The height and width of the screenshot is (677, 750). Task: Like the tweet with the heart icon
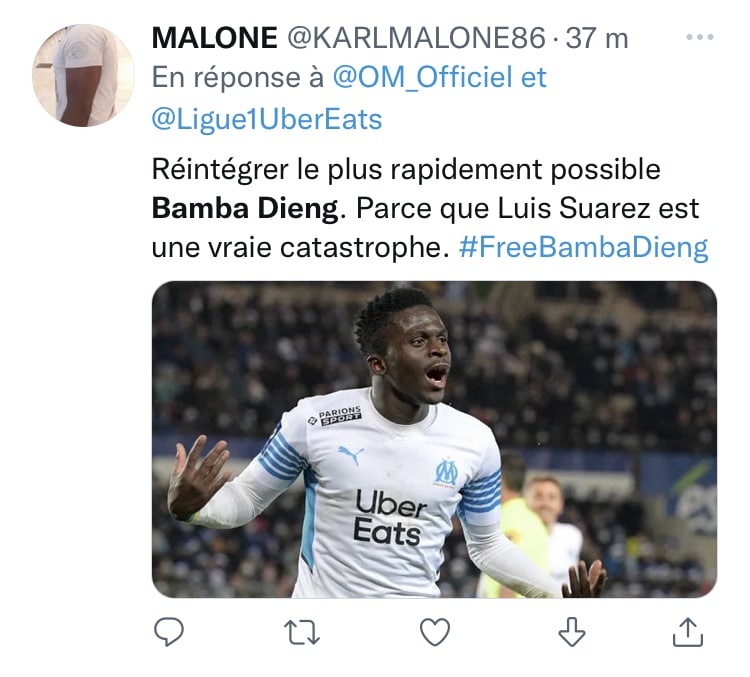(x=435, y=632)
